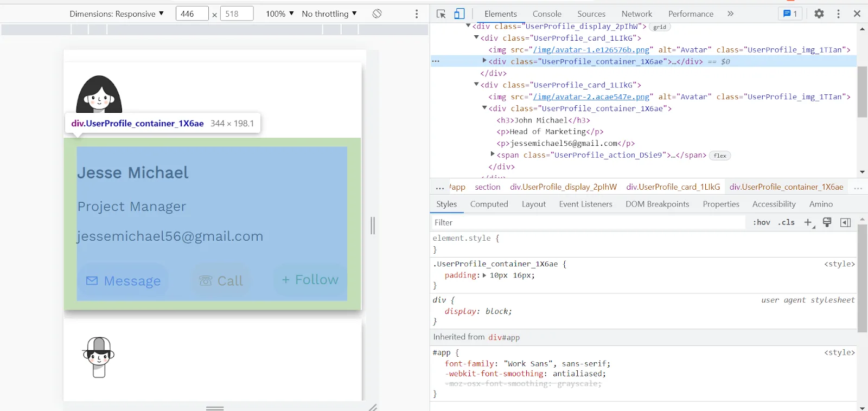Open the Computed tab
Viewport: 868px width, 411px height.
click(x=489, y=204)
